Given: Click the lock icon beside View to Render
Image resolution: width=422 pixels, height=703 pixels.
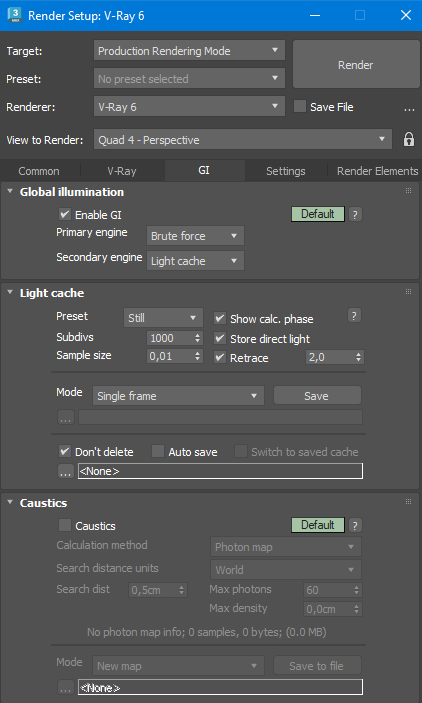Looking at the screenshot, I should pos(409,139).
